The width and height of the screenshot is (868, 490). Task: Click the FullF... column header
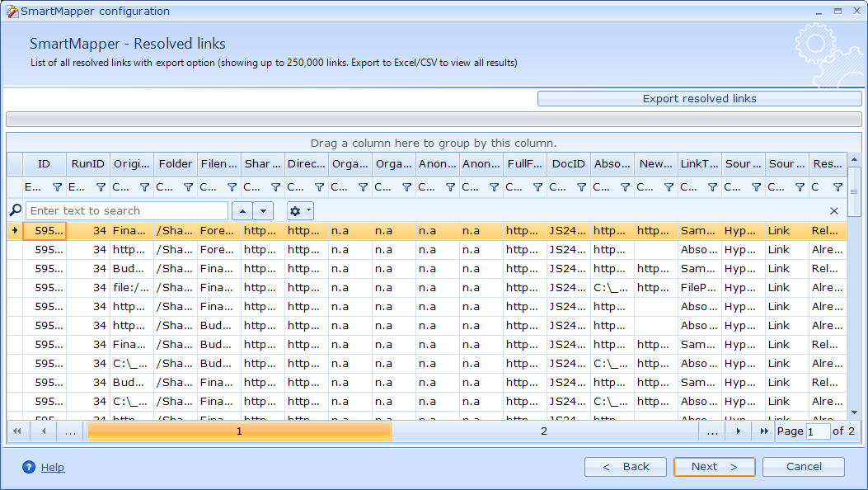click(525, 164)
